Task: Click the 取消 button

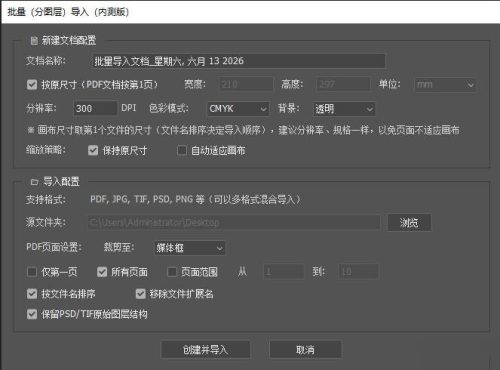Action: pyautogui.click(x=305, y=350)
